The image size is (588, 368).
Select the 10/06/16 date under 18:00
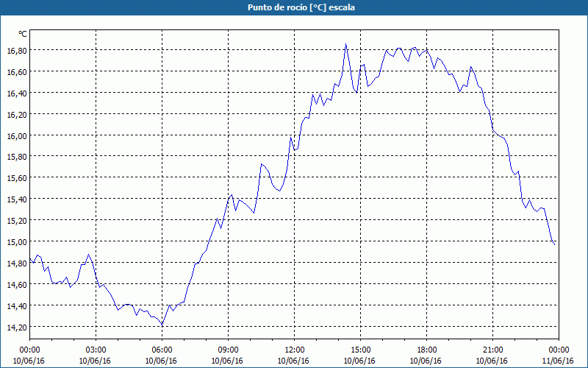pyautogui.click(x=426, y=361)
